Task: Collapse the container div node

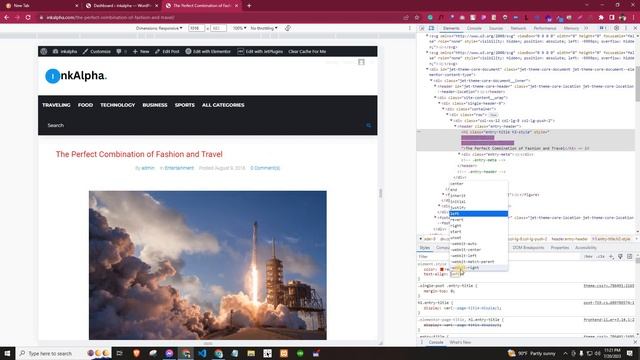Action: coord(443,109)
